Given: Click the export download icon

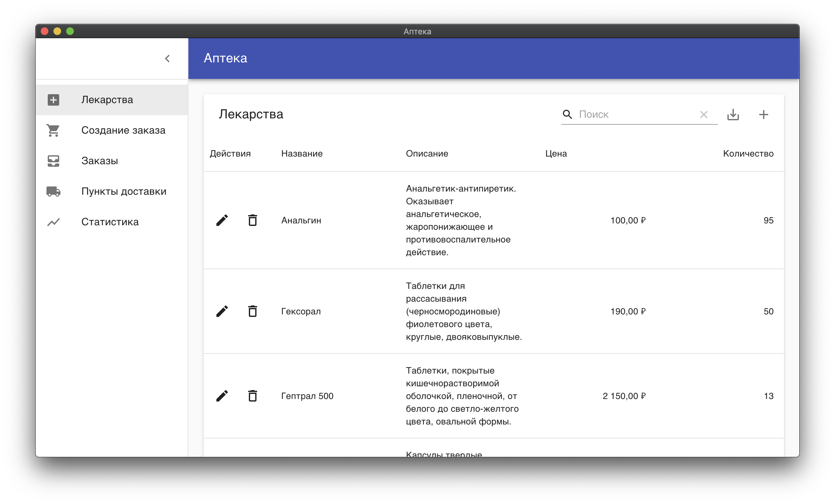Looking at the screenshot, I should point(733,115).
